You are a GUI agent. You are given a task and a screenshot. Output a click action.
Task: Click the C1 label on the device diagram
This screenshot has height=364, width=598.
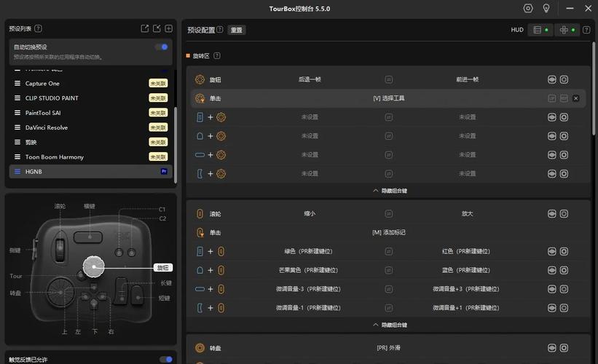tap(162, 209)
